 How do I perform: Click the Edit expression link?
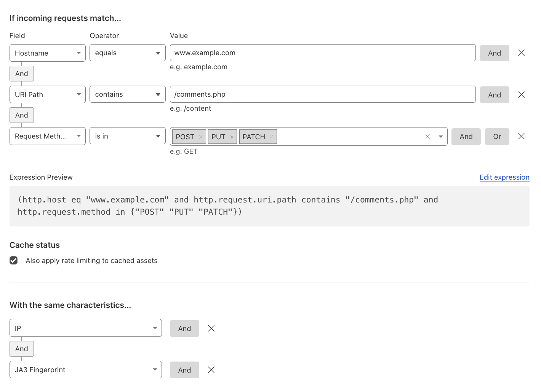tap(504, 177)
